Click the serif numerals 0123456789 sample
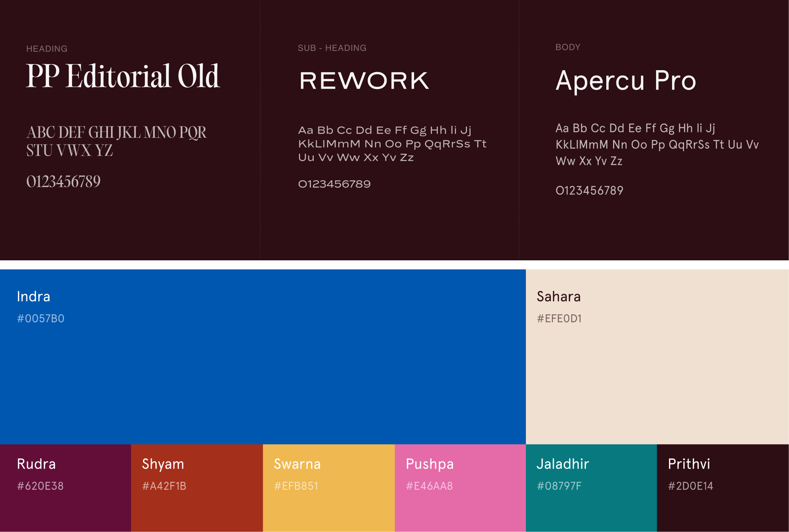Screen dimensions: 789x532 tap(63, 181)
